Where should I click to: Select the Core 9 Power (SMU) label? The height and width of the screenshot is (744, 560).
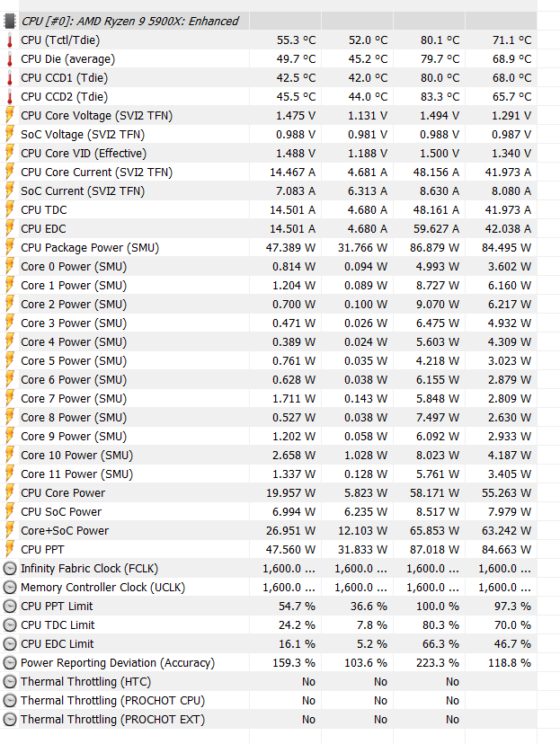click(x=74, y=436)
